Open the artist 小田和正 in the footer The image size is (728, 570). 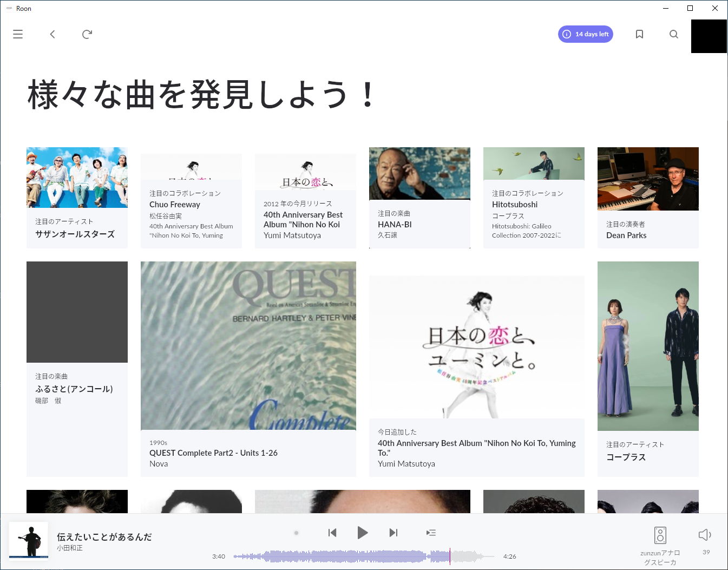(70, 548)
